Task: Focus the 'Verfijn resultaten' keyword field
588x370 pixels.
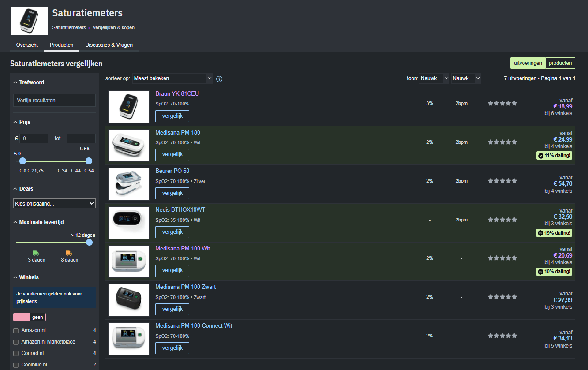Action: pyautogui.click(x=54, y=100)
